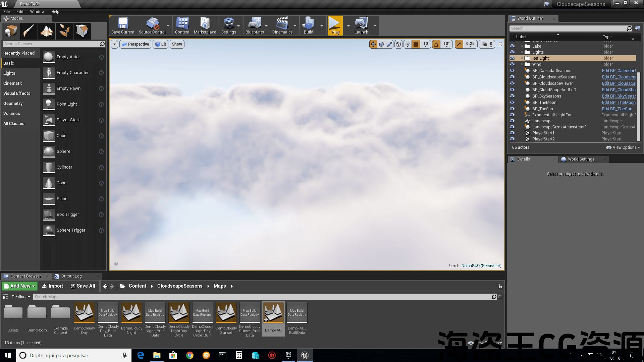
Task: Switch to the World Settings tab
Action: click(581, 159)
